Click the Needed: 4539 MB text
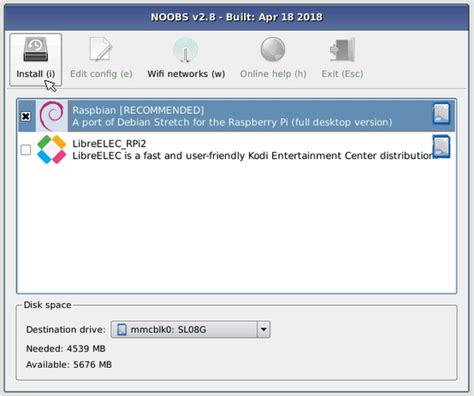 point(66,349)
